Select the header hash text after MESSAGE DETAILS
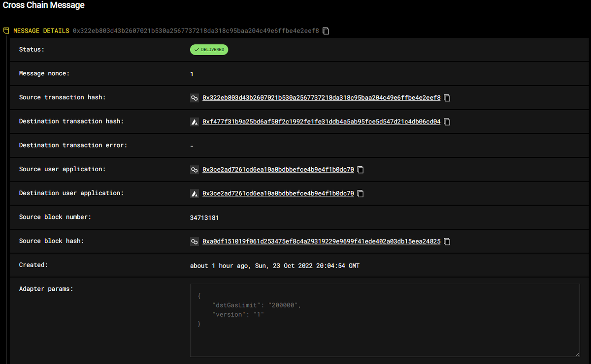 click(196, 30)
